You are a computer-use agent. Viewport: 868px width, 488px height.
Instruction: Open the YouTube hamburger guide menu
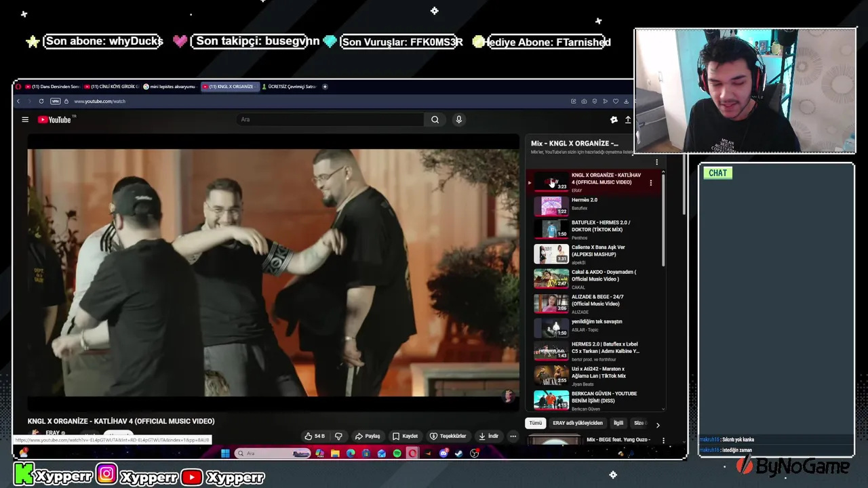[25, 119]
